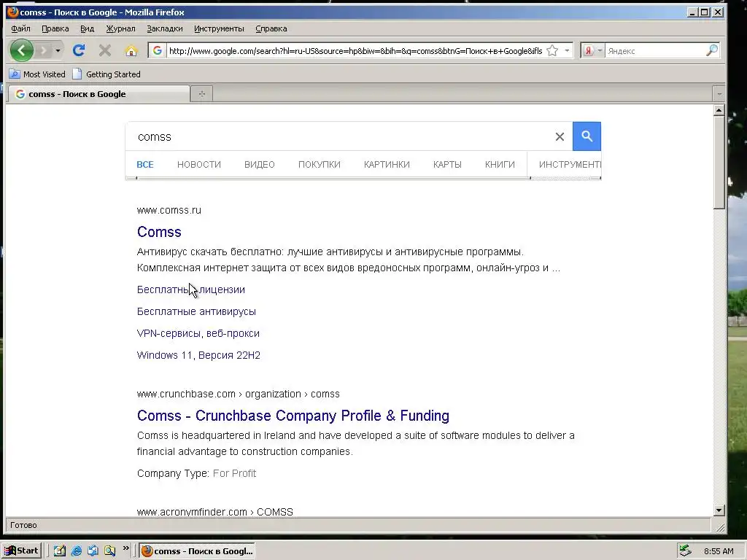This screenshot has width=747, height=560.
Task: Open the Справка menu
Action: 271,28
